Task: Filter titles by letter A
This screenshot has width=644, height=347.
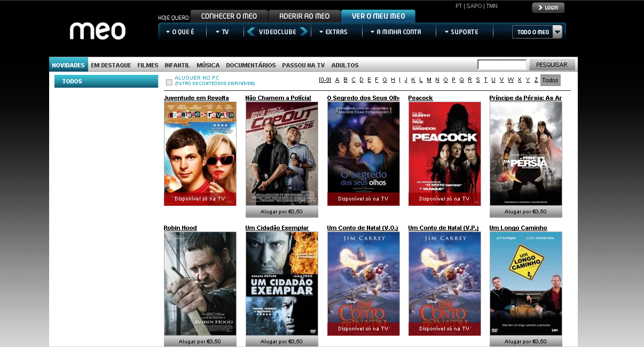Action: [x=337, y=80]
